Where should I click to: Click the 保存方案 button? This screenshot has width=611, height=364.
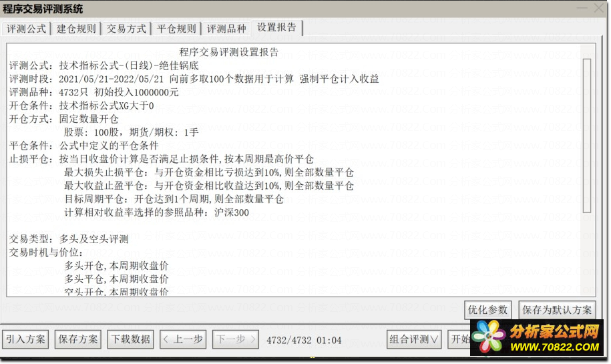point(78,339)
